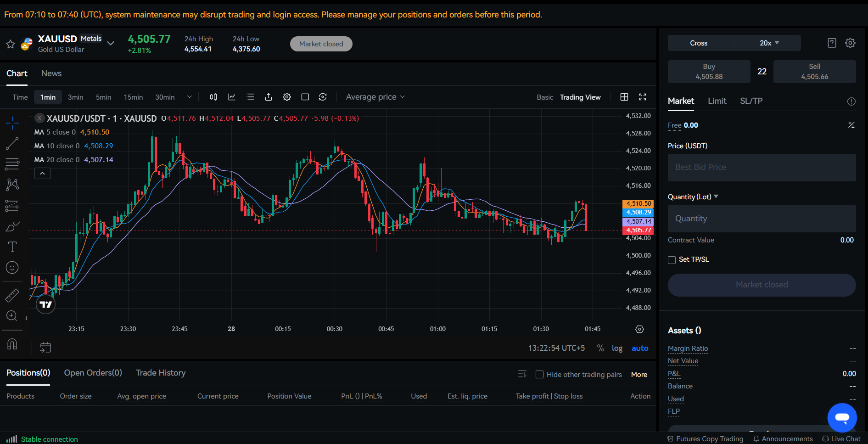Open the emoji icons tool
The height and width of the screenshot is (444, 868).
pyautogui.click(x=12, y=268)
